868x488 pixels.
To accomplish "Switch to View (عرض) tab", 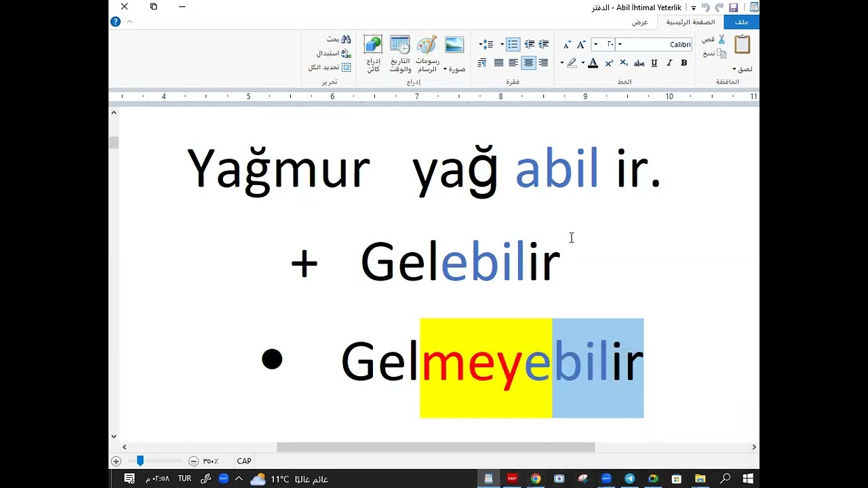I will [x=640, y=22].
